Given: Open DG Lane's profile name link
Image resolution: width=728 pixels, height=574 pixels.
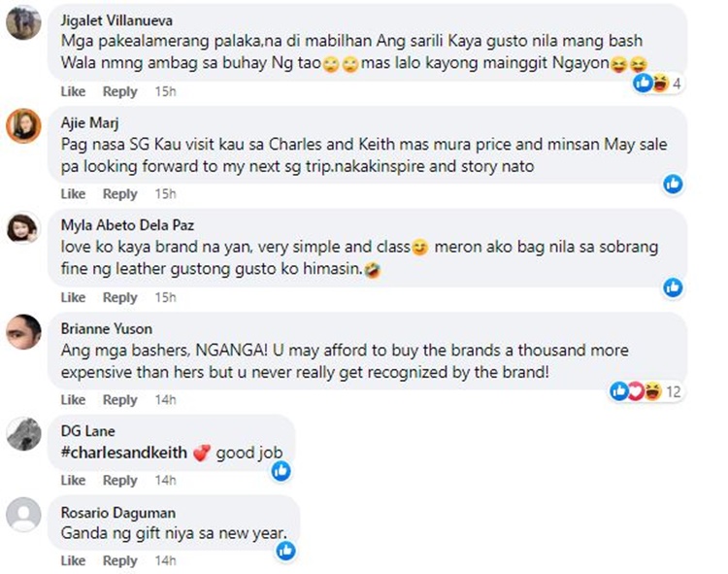Looking at the screenshot, I should pos(87,431).
